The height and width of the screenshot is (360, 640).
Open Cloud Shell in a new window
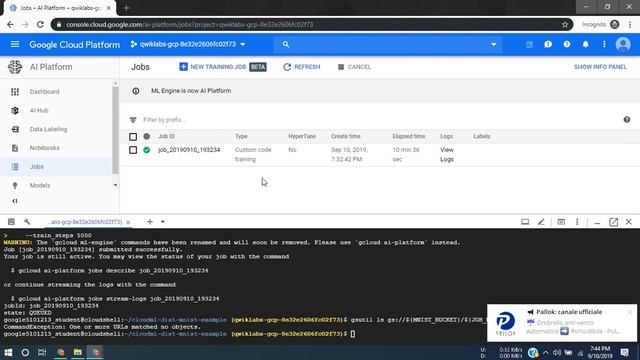click(613, 222)
